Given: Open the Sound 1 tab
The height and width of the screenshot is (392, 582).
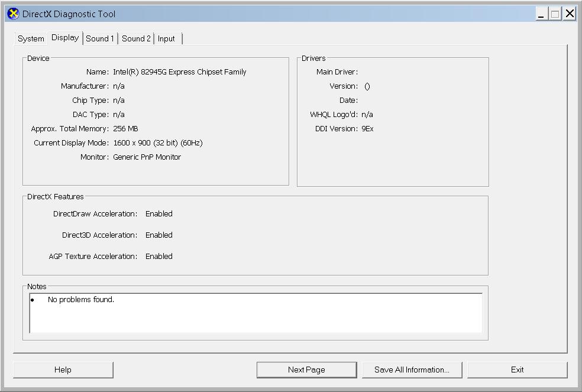Looking at the screenshot, I should [100, 38].
